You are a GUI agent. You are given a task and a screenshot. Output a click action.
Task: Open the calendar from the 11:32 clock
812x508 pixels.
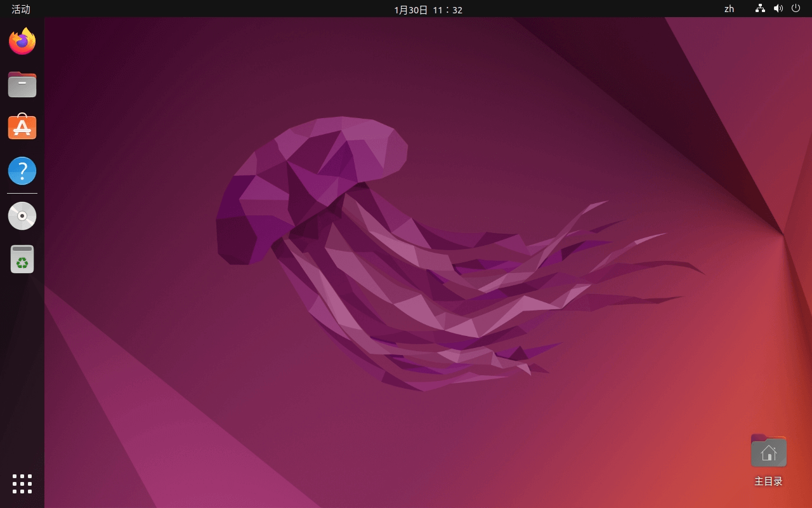click(448, 10)
